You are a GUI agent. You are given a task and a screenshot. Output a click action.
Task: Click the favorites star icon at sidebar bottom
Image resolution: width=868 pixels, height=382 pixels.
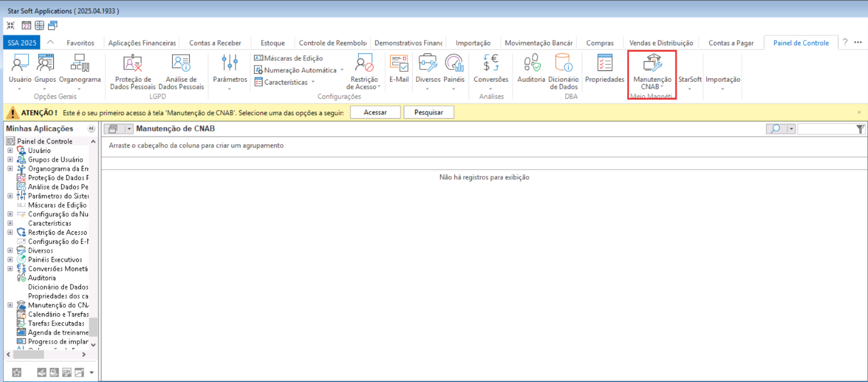[x=17, y=372]
